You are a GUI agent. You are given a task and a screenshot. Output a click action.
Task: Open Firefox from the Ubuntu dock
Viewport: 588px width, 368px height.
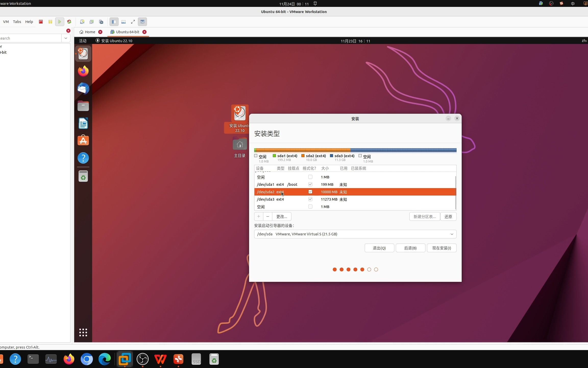[x=83, y=71]
